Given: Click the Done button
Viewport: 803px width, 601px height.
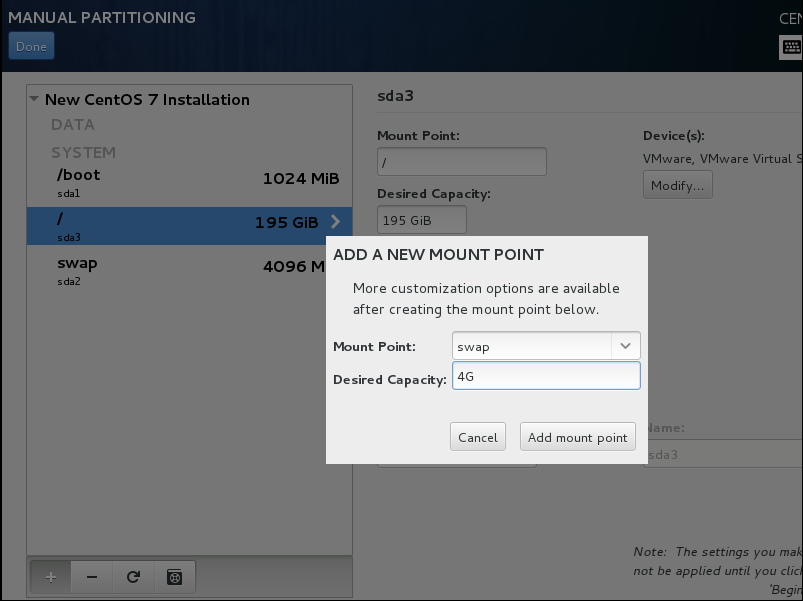Looking at the screenshot, I should 31,46.
